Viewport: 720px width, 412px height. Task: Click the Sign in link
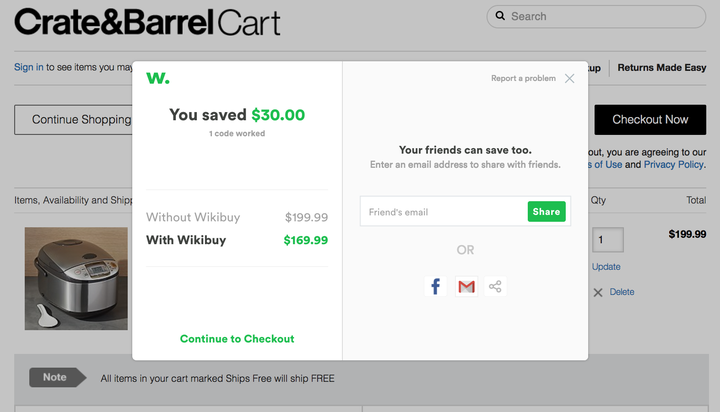28,67
